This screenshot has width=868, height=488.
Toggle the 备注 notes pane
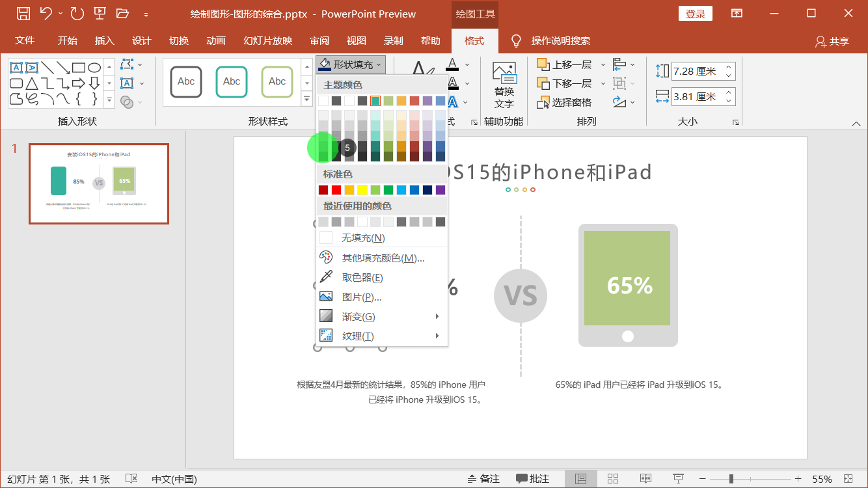(x=483, y=479)
